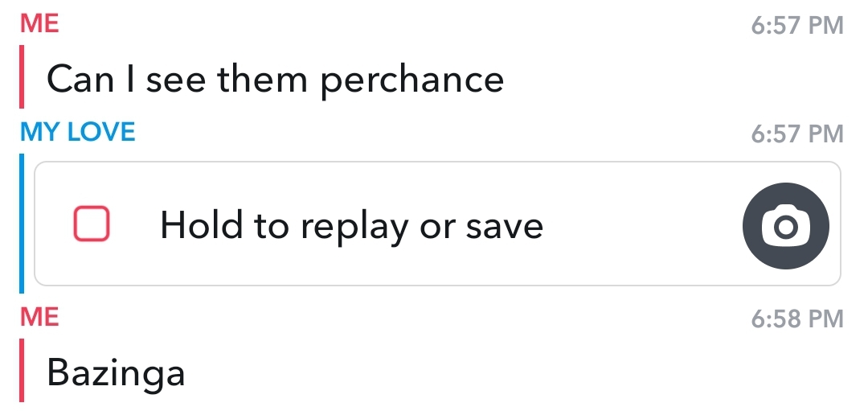Click empty space between snap text and camera icon
This screenshot has width=868, height=411.
point(643,225)
